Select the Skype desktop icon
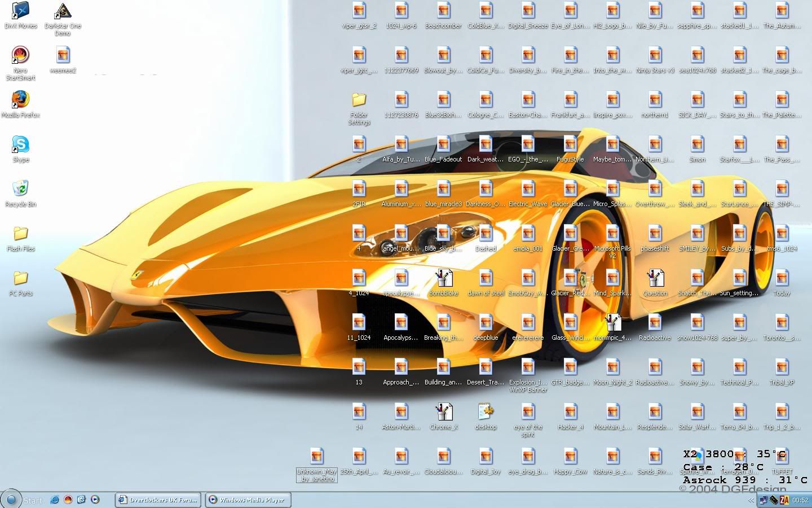The height and width of the screenshot is (508, 812). pyautogui.click(x=20, y=145)
